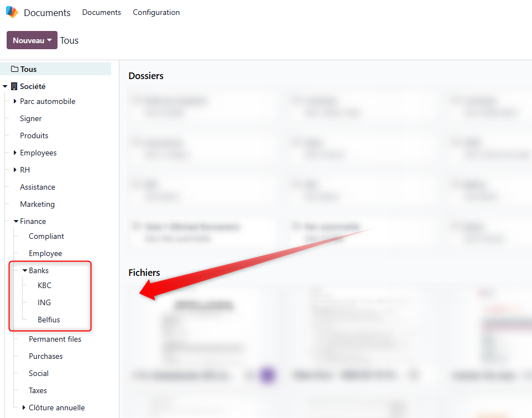The image size is (532, 418).
Task: Open the Marketing workspace
Action: click(x=37, y=204)
